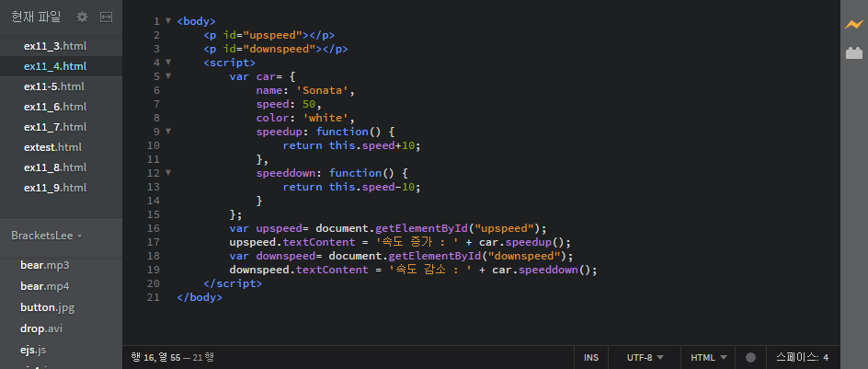Toggle INS insert mode indicator
Viewport: 868px width, 369px height.
coord(591,358)
